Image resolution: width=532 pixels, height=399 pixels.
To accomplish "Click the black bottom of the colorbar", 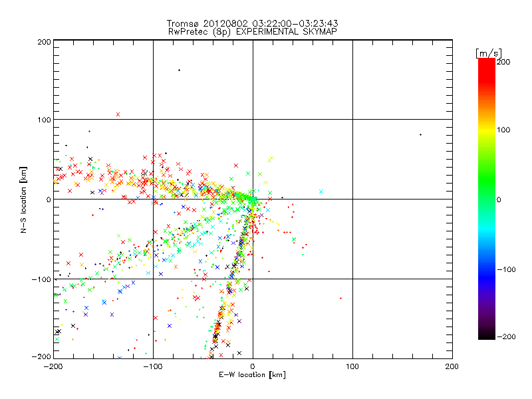I will click(x=486, y=334).
